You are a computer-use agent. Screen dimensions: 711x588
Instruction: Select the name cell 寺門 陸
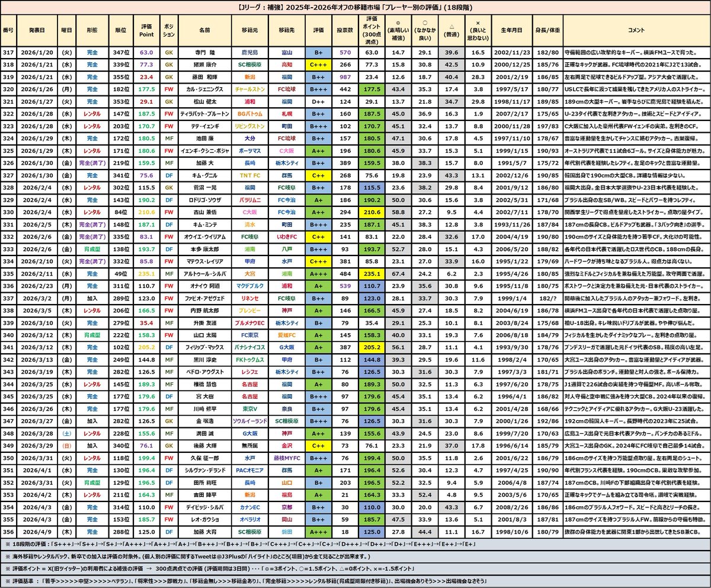pyautogui.click(x=204, y=52)
